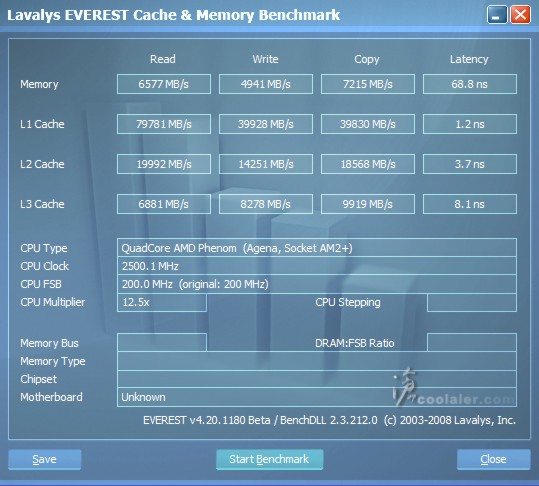Click the empty CPU Stepping field
The height and width of the screenshot is (486, 539).
[472, 302]
